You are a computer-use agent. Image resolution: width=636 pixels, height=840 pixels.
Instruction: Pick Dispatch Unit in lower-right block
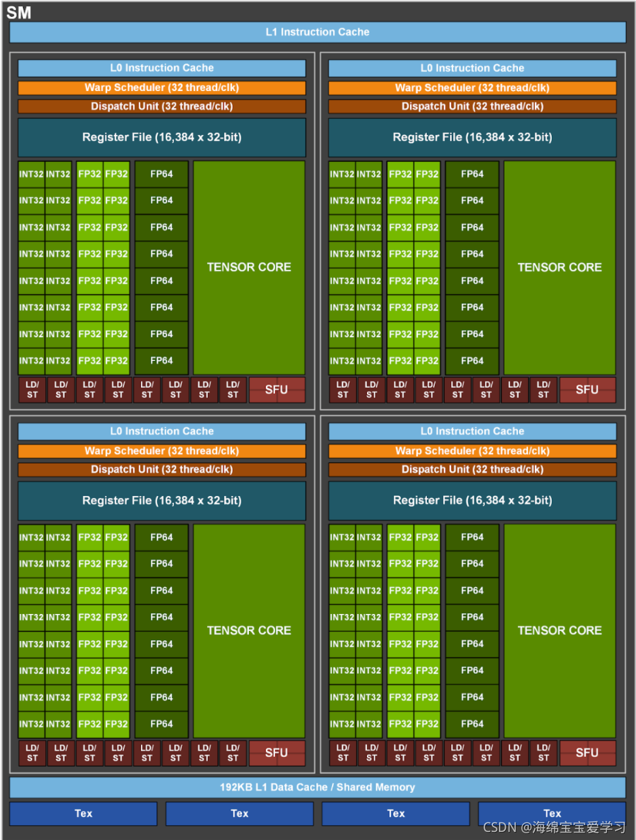point(472,470)
